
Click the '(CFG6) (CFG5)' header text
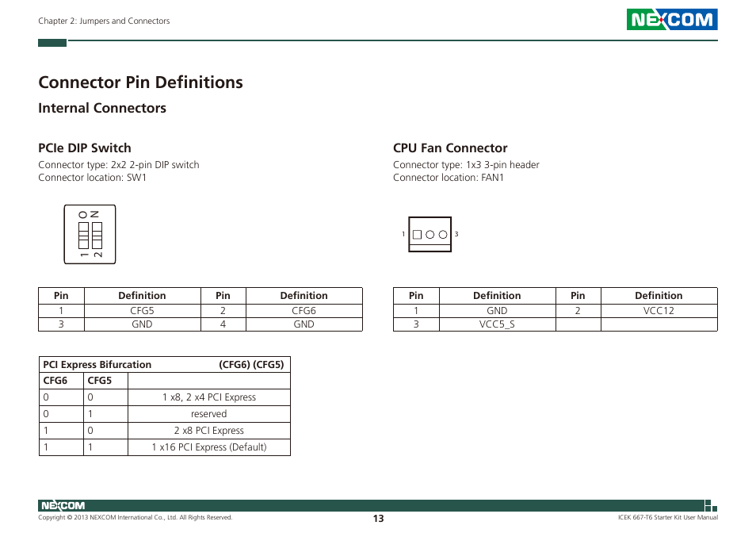(x=251, y=365)
